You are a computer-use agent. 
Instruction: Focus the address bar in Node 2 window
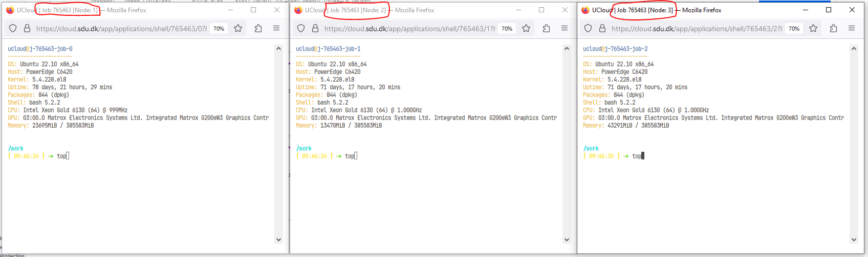coord(409,29)
